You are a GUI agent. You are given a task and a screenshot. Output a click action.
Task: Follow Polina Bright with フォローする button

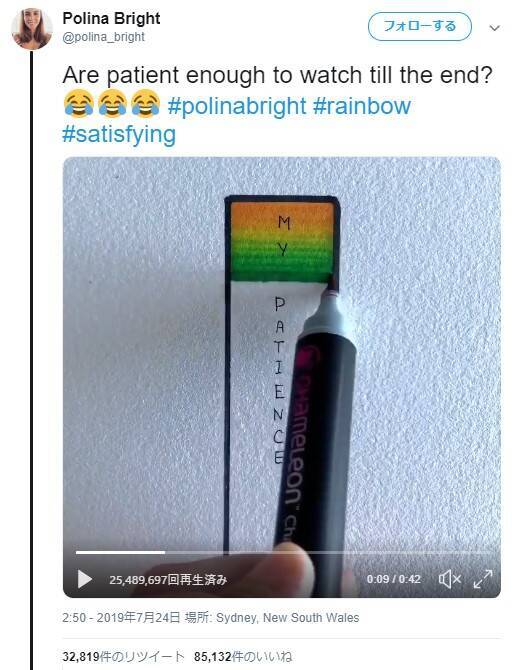(x=420, y=26)
